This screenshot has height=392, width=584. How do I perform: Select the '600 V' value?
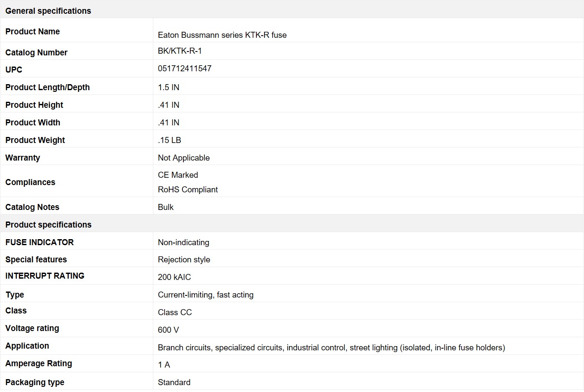tap(168, 330)
